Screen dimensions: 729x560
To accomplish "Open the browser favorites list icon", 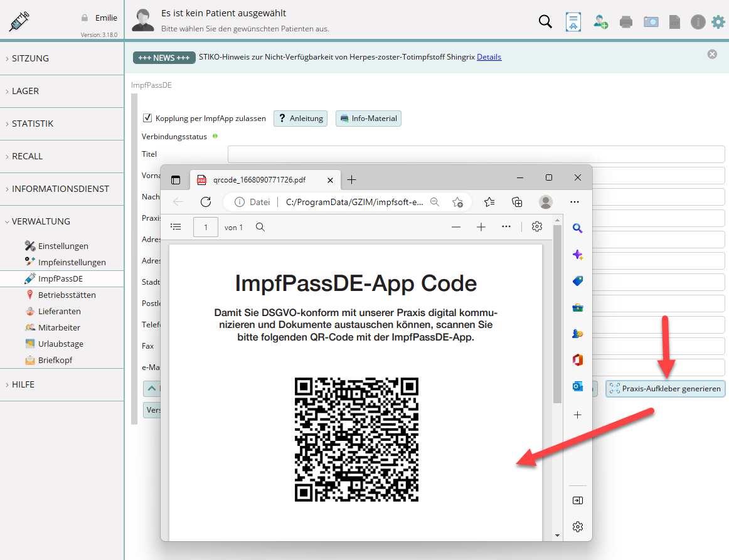I will 489,202.
